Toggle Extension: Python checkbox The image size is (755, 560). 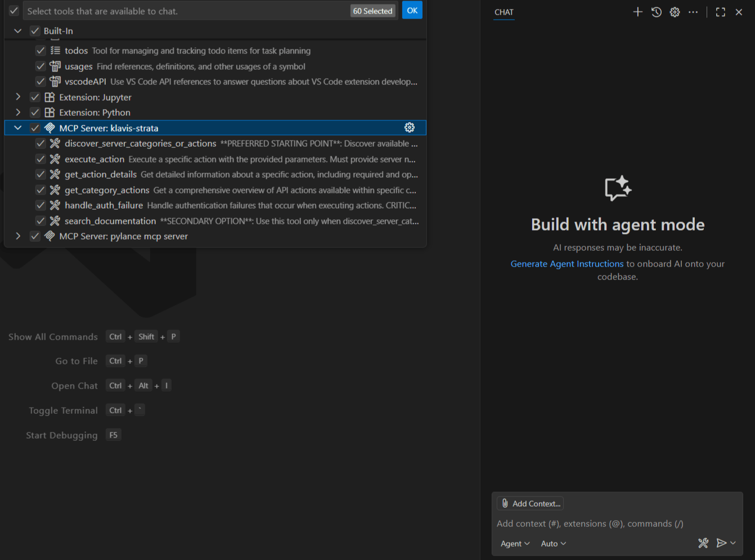tap(35, 112)
